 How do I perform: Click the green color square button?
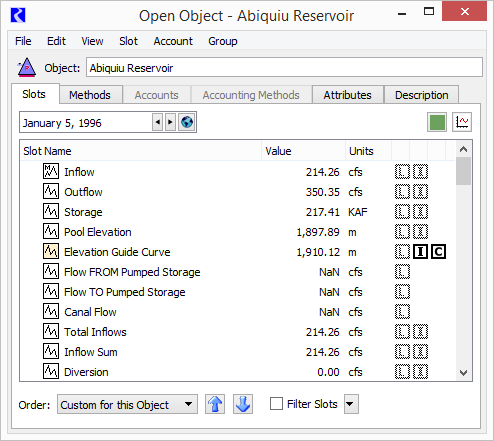(x=437, y=122)
